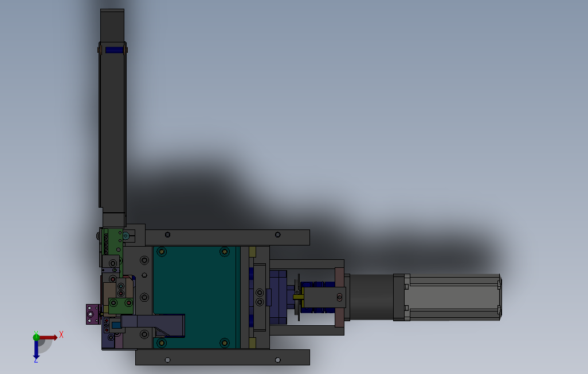Select the red X axis arrow of the triad
The height and width of the screenshot is (374, 588).
point(49,338)
